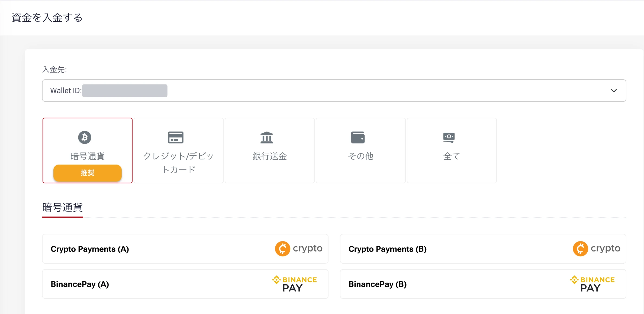644x314 pixels.
Task: Select BinancePay (B) option
Action: [x=483, y=284]
